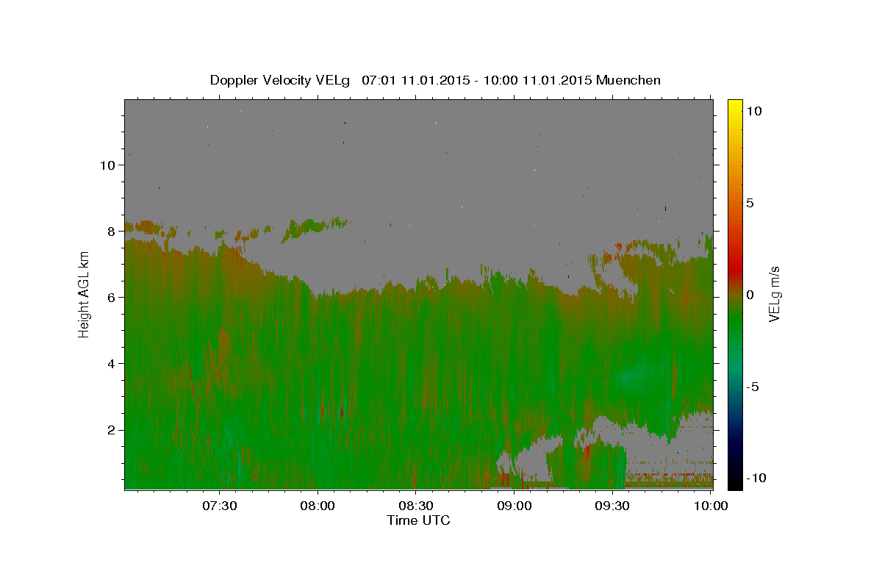Click the 09:30 time tick label
Screen dimensions: 882x588
pyautogui.click(x=612, y=506)
